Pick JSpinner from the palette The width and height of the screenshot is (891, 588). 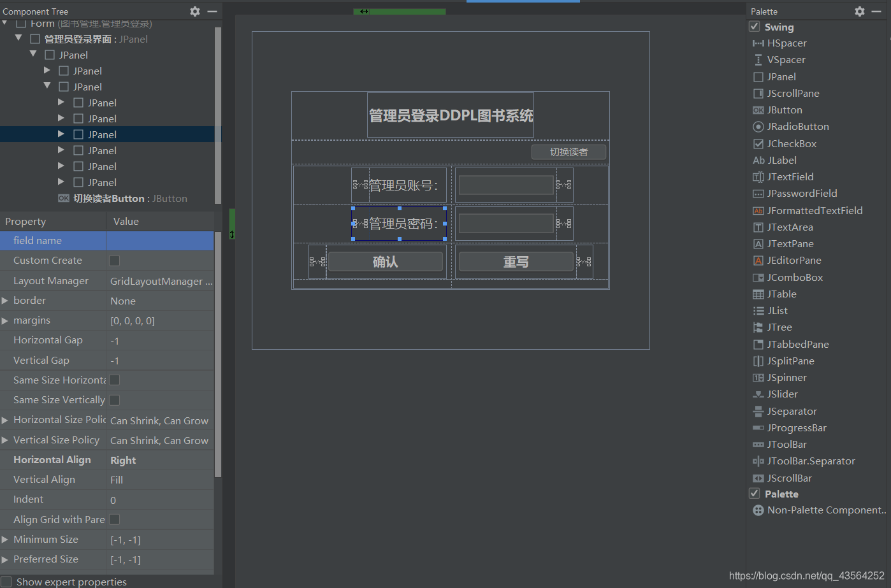click(x=779, y=378)
